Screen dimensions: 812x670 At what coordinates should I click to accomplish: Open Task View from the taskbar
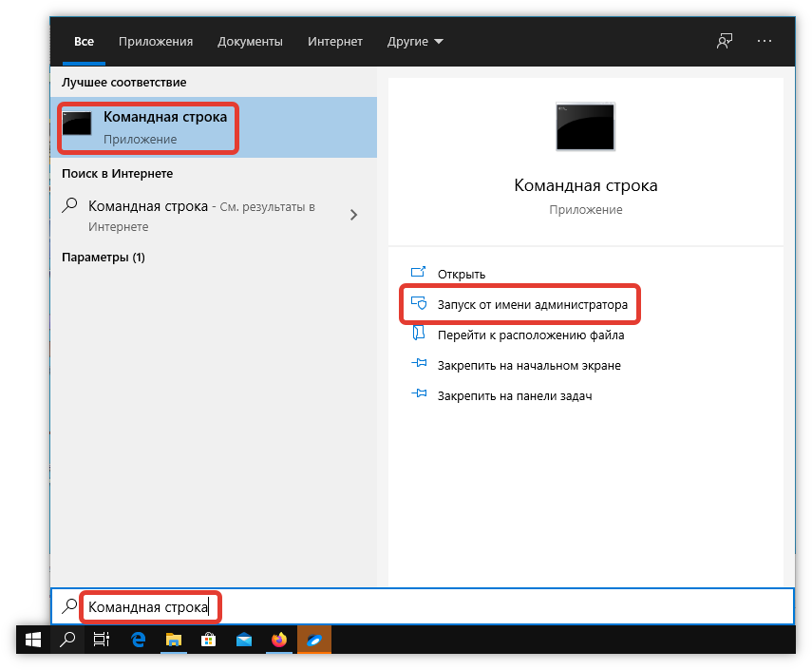102,640
